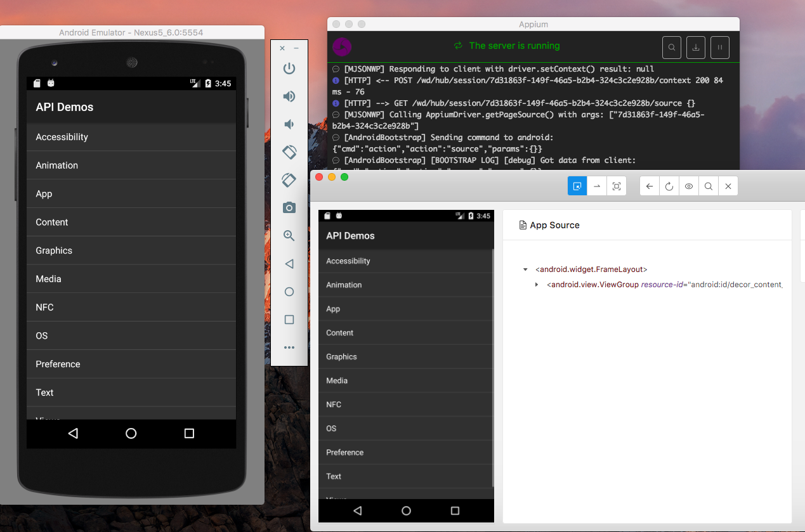Rotate emulator left using toolbar icon
The image size is (805, 532).
point(289,152)
